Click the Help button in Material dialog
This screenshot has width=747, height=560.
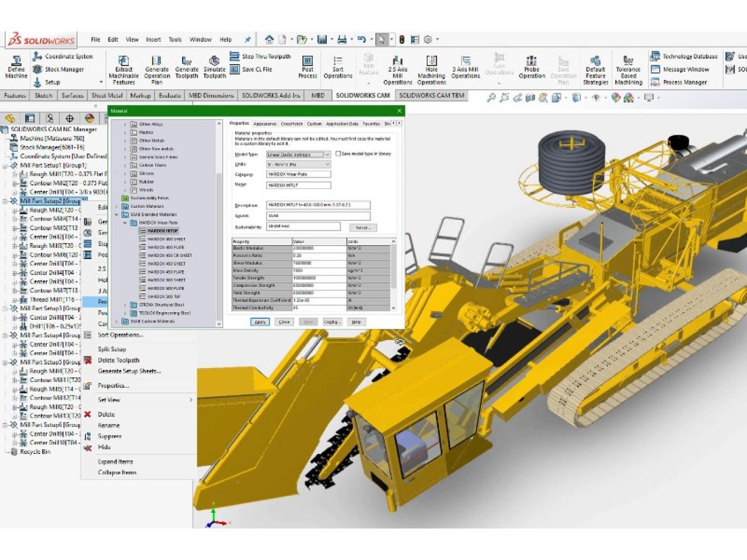pyautogui.click(x=356, y=322)
